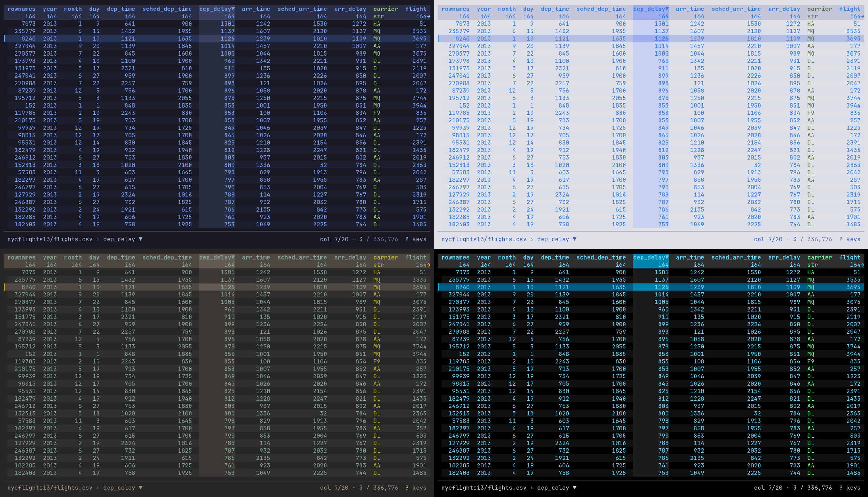Open '? keys' help in the brown-theme pane
Screen dimensions: 868x497
point(416,488)
